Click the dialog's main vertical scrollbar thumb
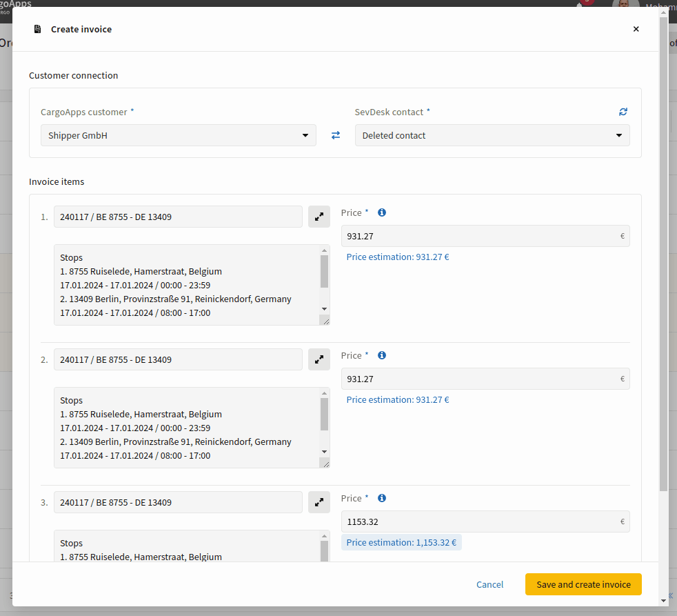 (664, 254)
